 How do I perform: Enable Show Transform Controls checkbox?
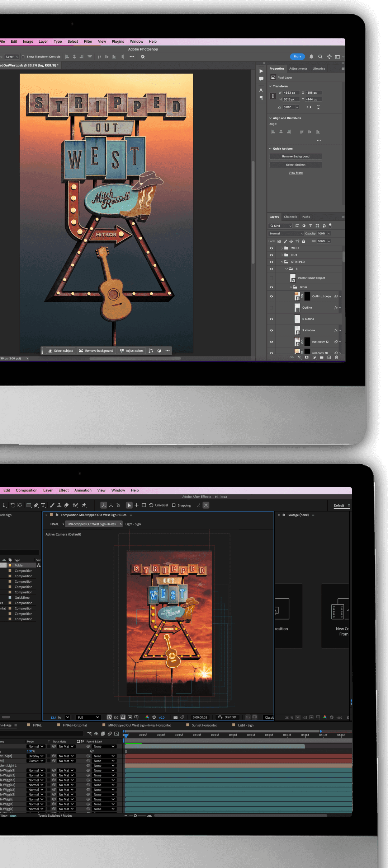tap(23, 57)
